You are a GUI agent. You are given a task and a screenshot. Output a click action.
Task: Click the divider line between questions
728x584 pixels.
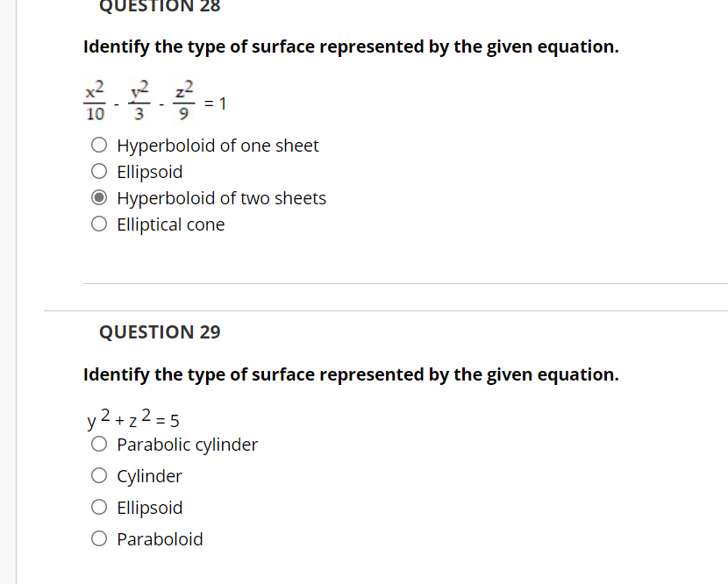click(x=386, y=309)
